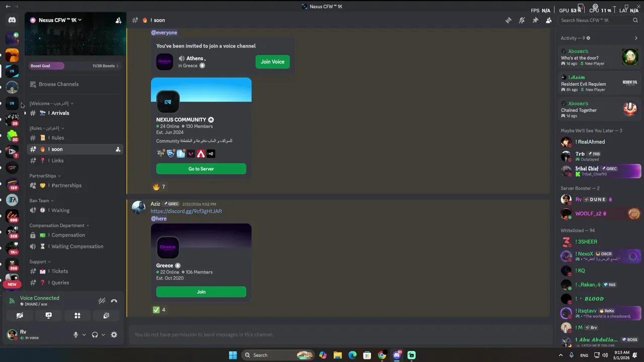Open Abosmrh's Who's at the door activity
The width and height of the screenshot is (644, 362).
coord(600,57)
